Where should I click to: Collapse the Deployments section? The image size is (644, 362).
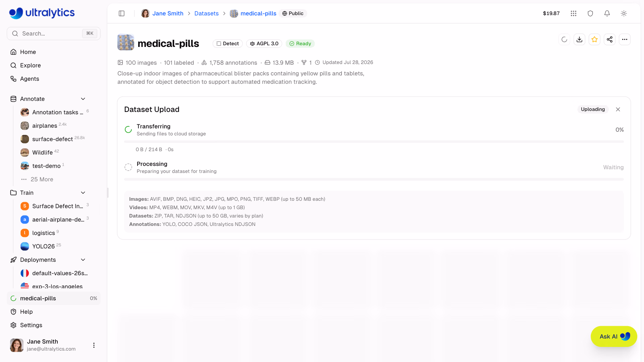coord(83,260)
